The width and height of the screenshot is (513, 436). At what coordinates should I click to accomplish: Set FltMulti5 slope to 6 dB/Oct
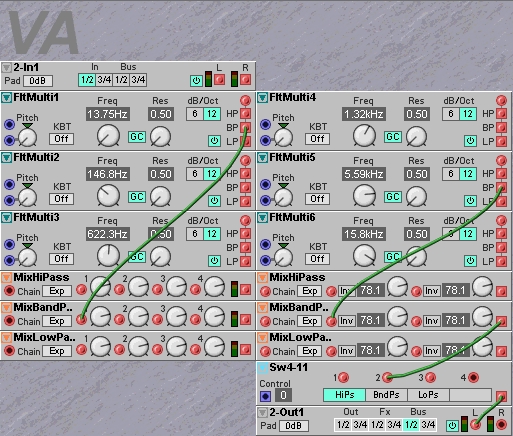451,174
